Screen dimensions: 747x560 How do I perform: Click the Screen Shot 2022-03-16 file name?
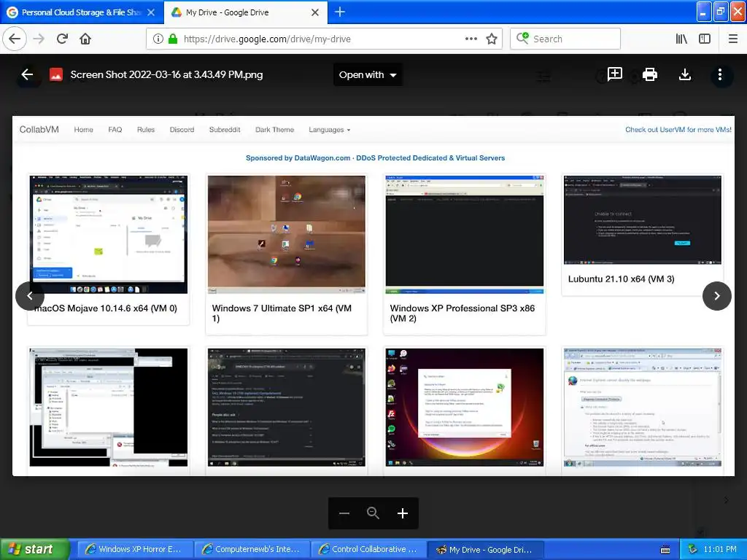coord(166,75)
